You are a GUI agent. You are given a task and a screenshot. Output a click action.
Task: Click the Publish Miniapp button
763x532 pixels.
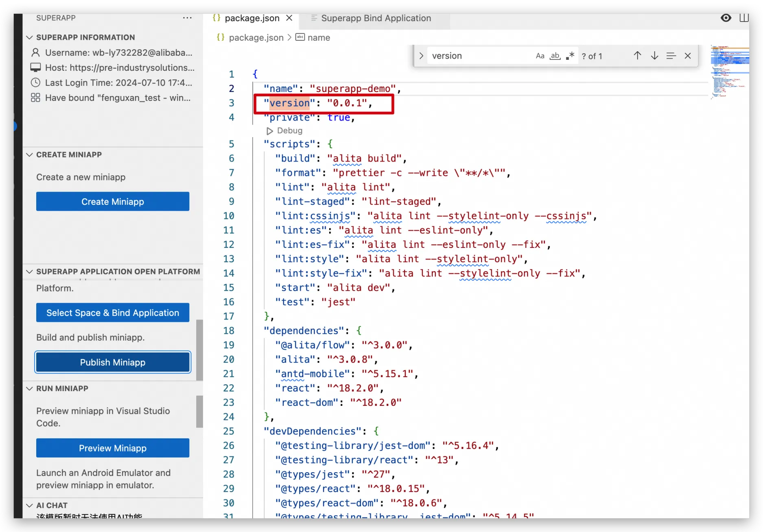(112, 362)
